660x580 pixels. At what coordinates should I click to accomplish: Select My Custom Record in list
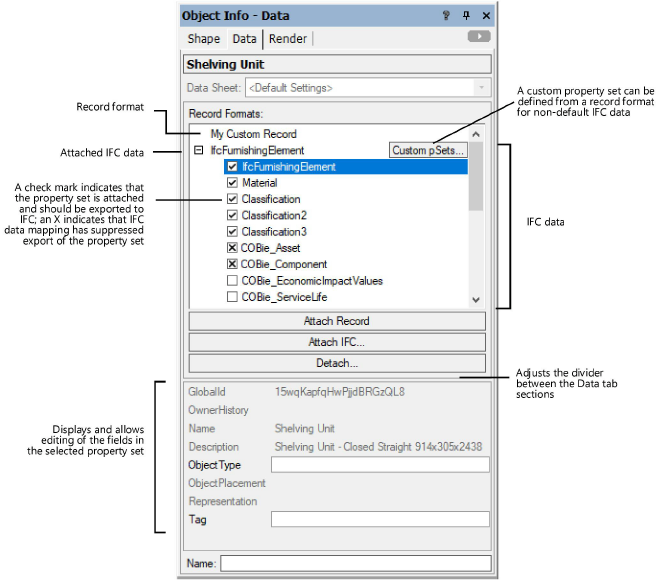pyautogui.click(x=253, y=134)
